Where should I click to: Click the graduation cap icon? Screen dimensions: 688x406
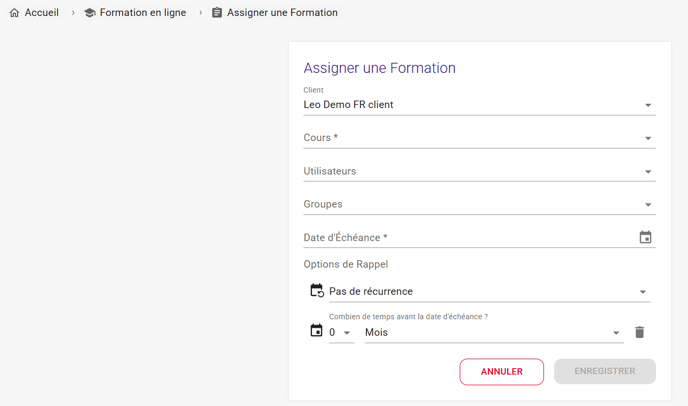[x=90, y=13]
